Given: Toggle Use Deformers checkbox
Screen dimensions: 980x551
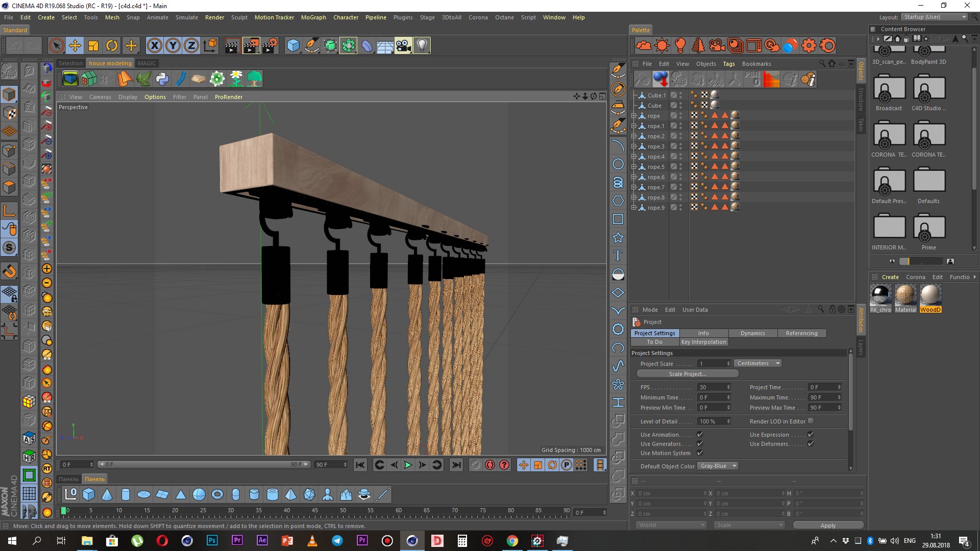Looking at the screenshot, I should coord(811,444).
